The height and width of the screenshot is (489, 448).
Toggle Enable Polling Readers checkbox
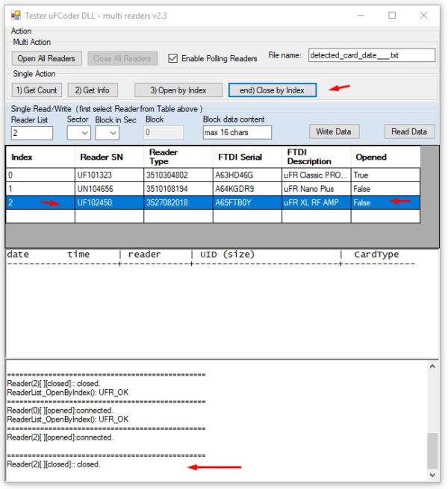[x=173, y=58]
